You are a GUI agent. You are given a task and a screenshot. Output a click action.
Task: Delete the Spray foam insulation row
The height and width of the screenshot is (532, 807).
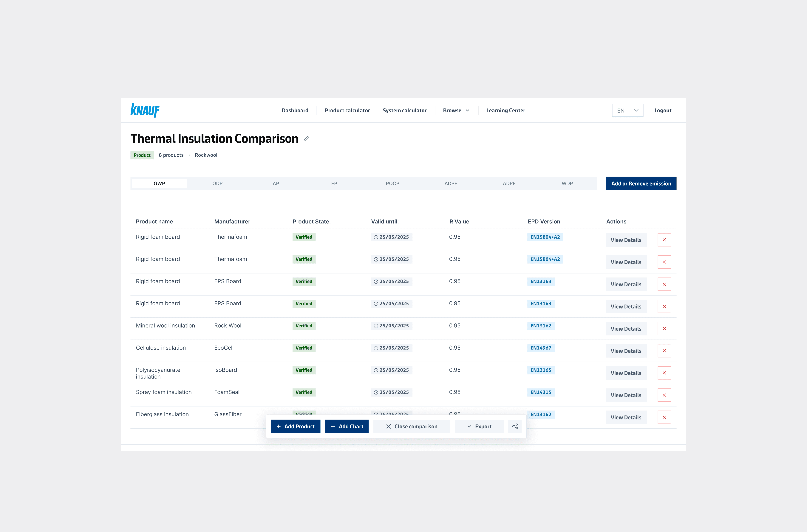tap(664, 395)
